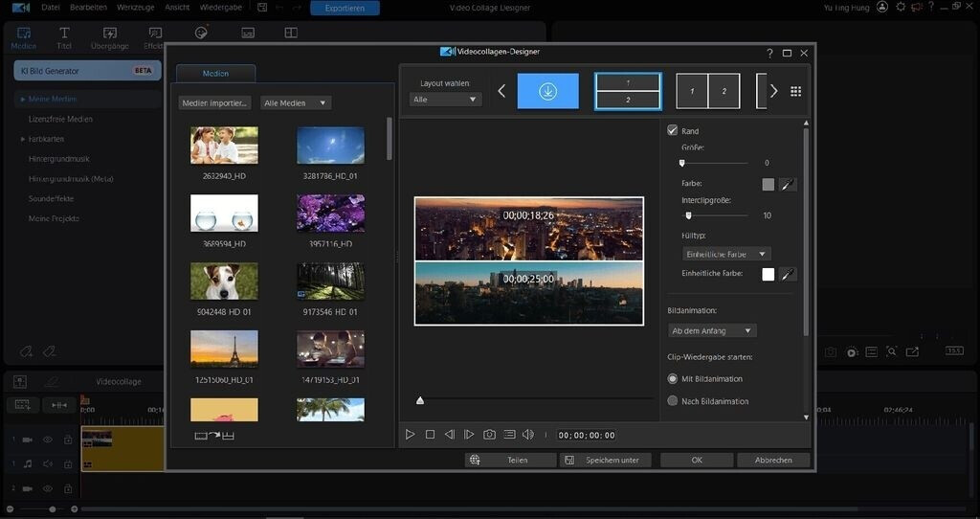Show next layouts with the right arrow
Screen dimensions: 980x519
coord(773,91)
